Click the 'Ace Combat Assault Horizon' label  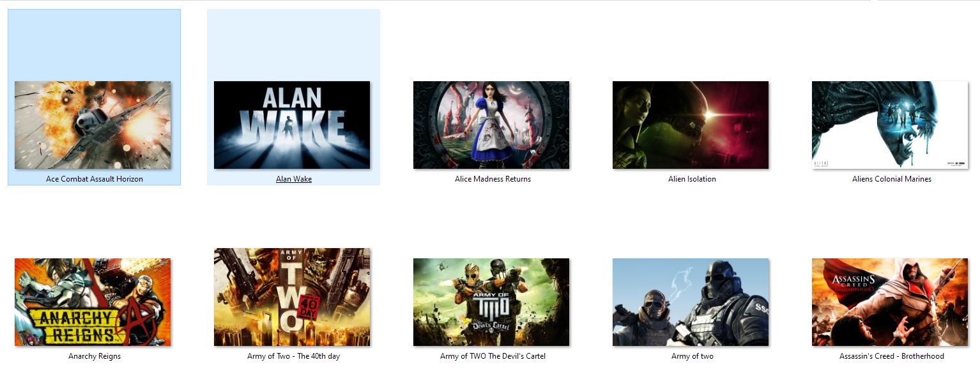(95, 179)
